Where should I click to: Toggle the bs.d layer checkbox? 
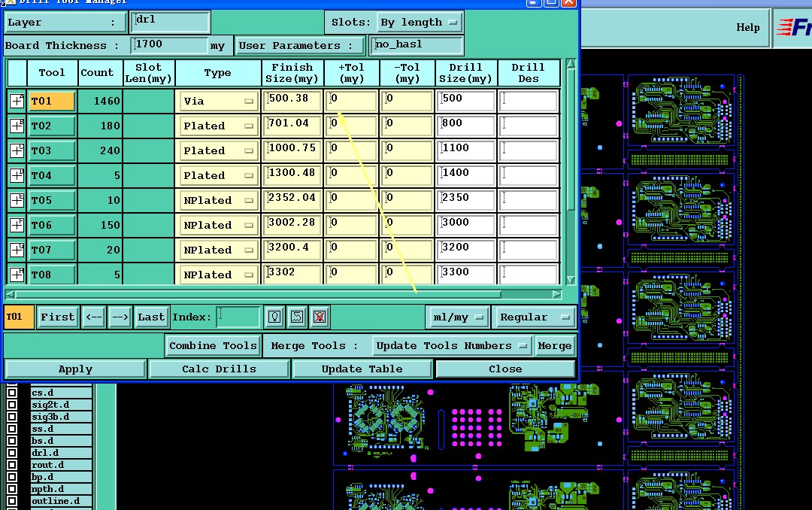(x=12, y=441)
